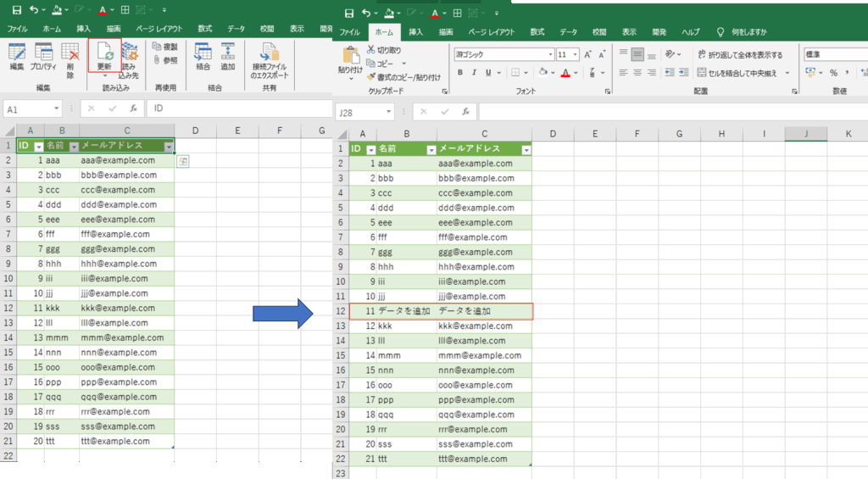
Task: Click 何をしますか tell me search box
Action: click(748, 32)
